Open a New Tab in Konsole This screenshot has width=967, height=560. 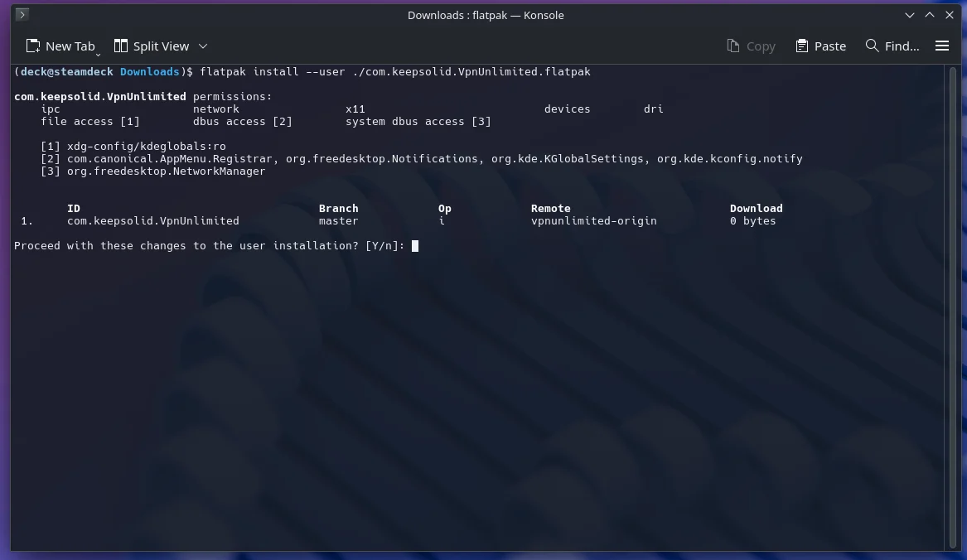(60, 46)
